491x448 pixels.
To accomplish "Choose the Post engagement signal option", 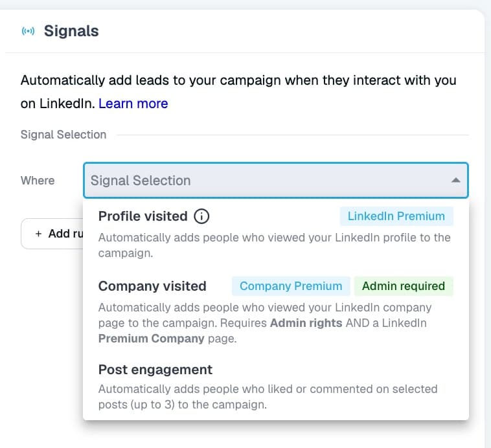I will (275, 387).
